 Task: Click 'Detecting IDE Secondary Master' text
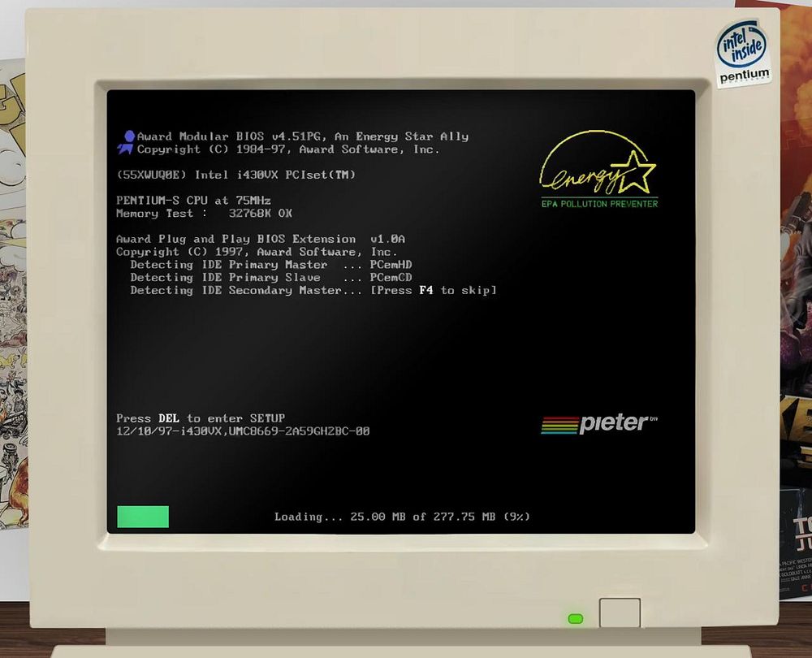click(x=246, y=290)
